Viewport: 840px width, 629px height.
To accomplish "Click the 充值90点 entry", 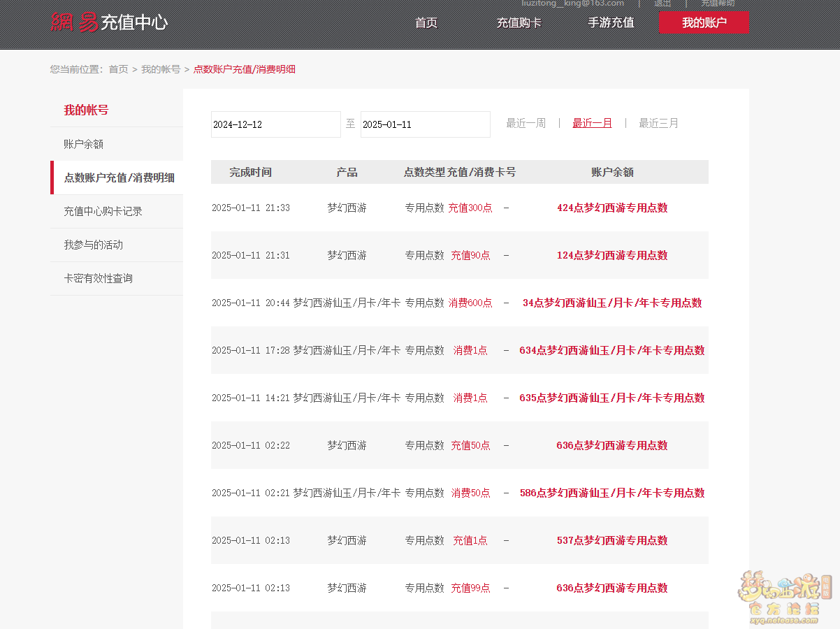I will 470,255.
